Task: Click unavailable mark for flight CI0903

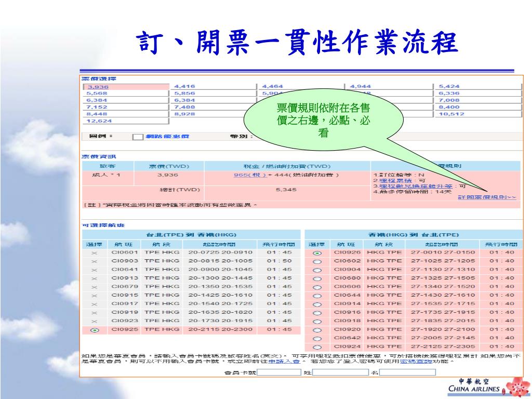Action: [95, 262]
